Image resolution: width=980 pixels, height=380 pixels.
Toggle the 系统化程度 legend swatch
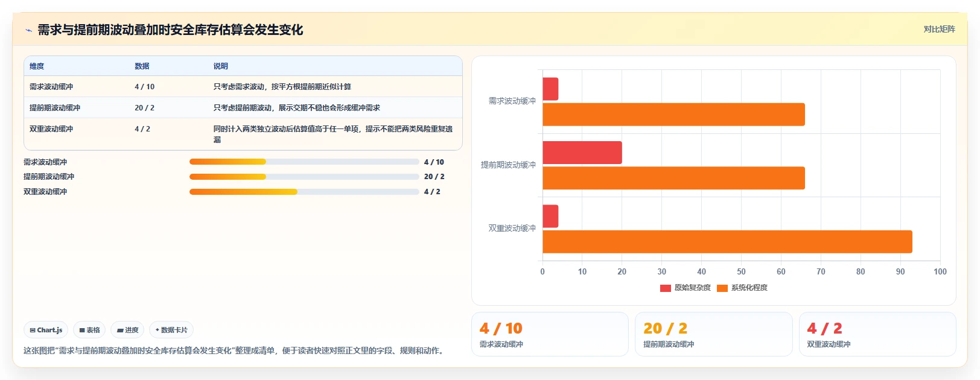[x=722, y=288]
